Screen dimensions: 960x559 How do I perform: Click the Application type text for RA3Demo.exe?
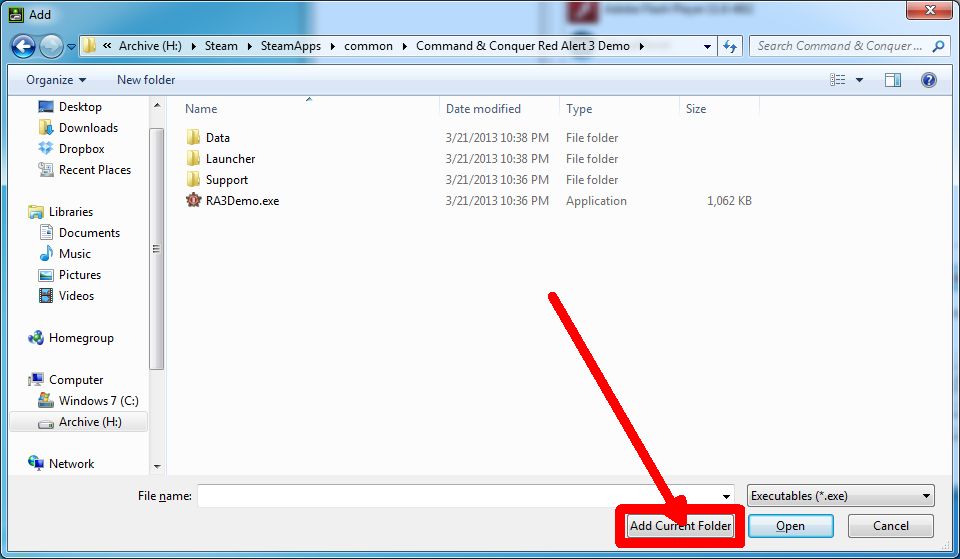tap(596, 201)
